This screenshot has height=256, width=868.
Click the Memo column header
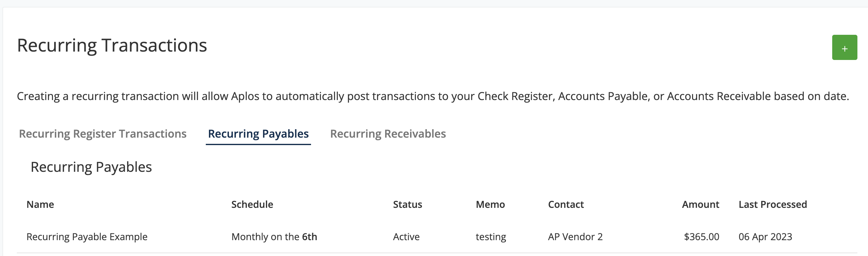tap(490, 204)
